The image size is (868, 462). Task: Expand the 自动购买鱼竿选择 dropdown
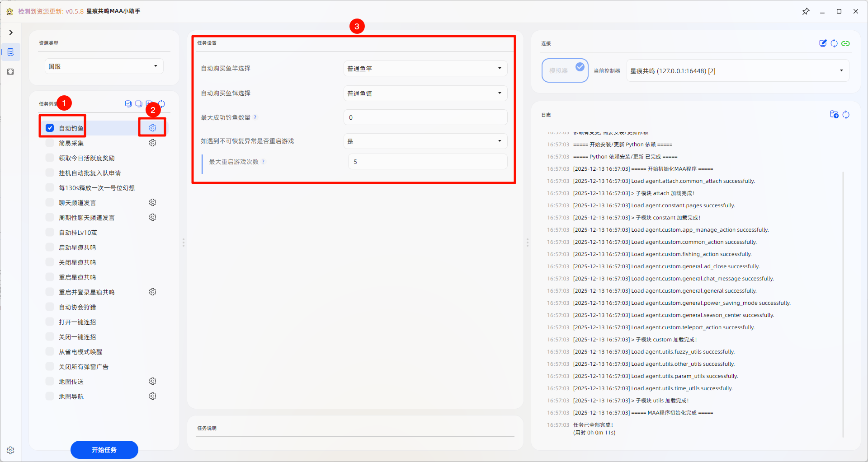425,69
